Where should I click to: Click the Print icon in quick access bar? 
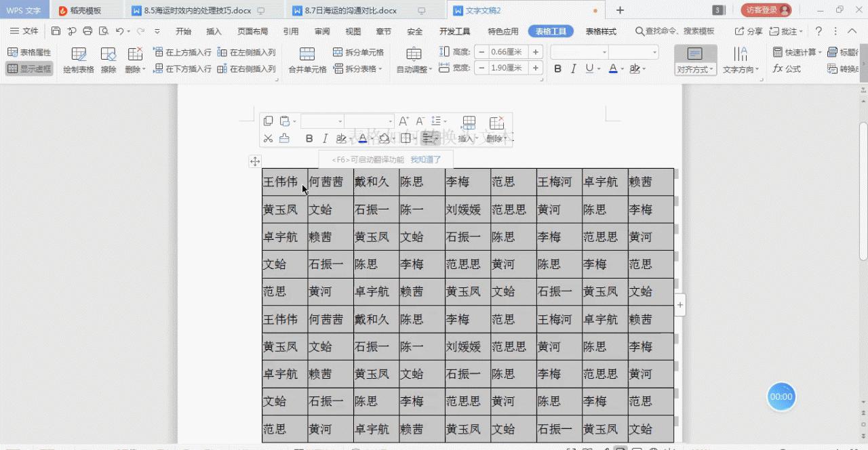87,31
